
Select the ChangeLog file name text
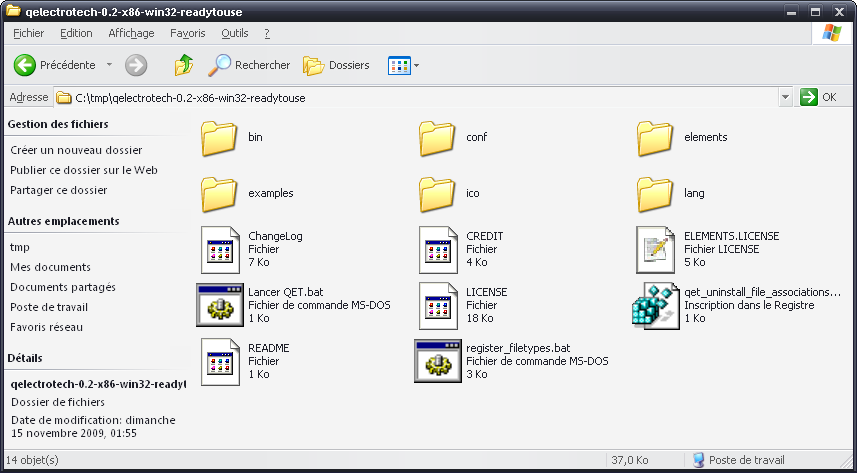pyautogui.click(x=275, y=237)
